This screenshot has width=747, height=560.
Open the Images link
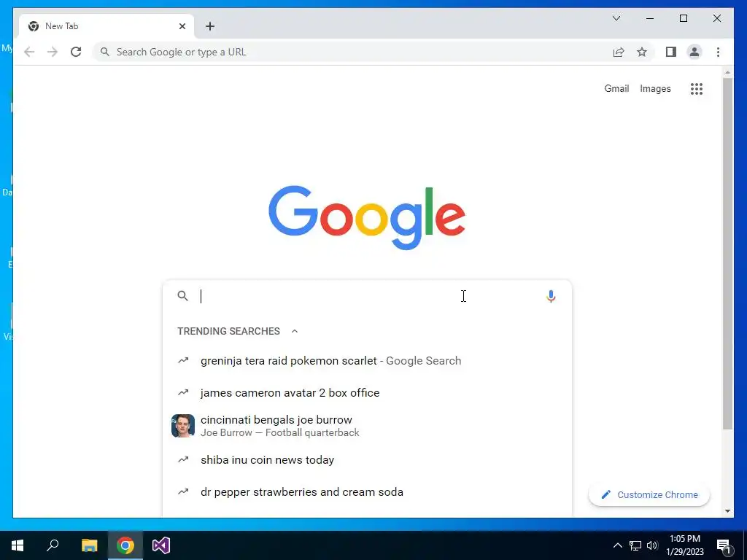click(655, 88)
